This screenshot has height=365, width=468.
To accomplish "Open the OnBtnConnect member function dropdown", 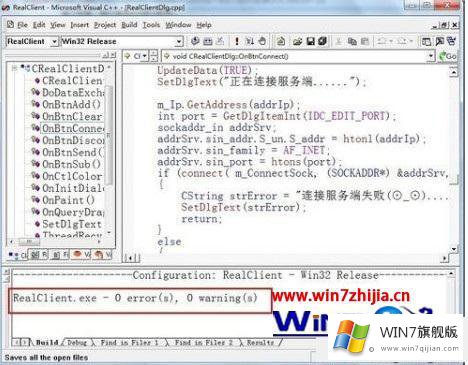I will pyautogui.click(x=431, y=56).
